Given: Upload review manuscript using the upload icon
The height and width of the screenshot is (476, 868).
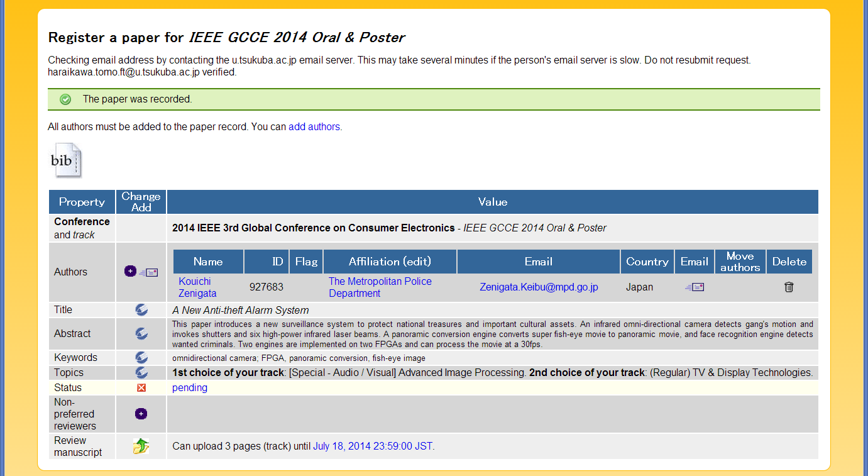Looking at the screenshot, I should [141, 446].
